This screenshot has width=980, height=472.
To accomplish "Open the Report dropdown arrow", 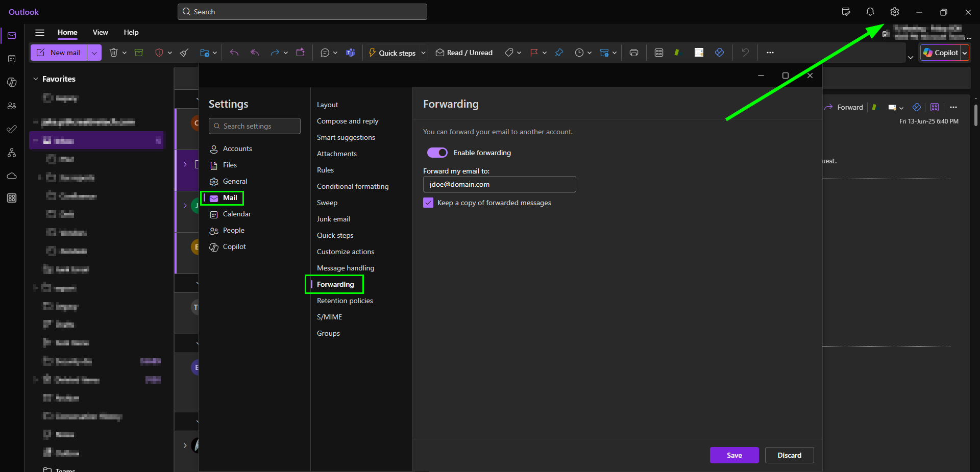I will pos(170,53).
